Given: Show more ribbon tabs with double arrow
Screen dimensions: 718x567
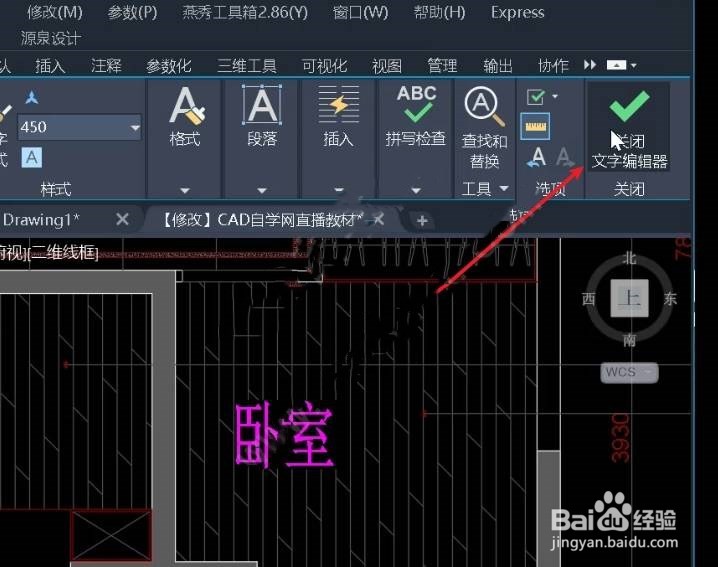Looking at the screenshot, I should click(590, 65).
